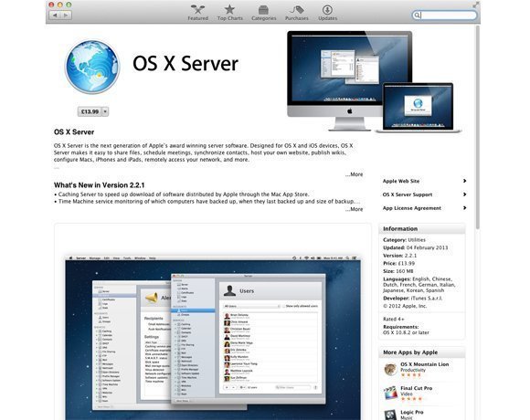The width and height of the screenshot is (530, 420).
Task: Open the Updates download icon
Action: coord(327,10)
